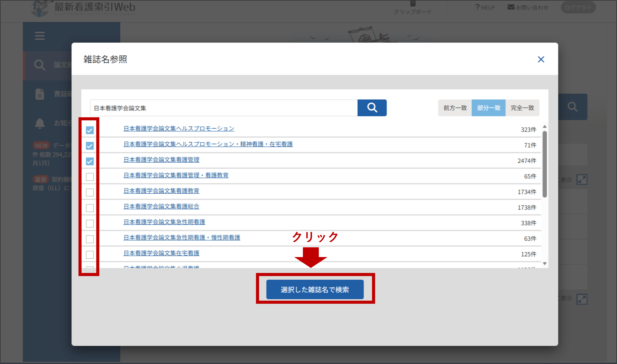Click the blue magnifier search button in dialog
This screenshot has height=364, width=617.
[372, 108]
